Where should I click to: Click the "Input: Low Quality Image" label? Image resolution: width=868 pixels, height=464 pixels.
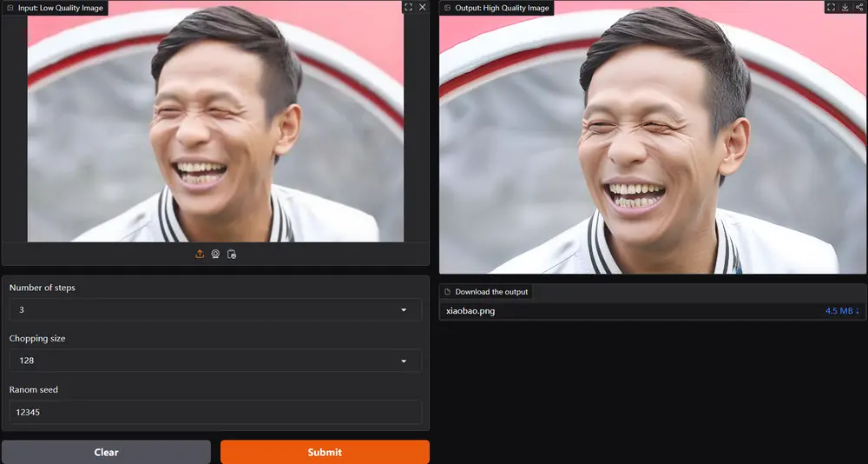[55, 8]
